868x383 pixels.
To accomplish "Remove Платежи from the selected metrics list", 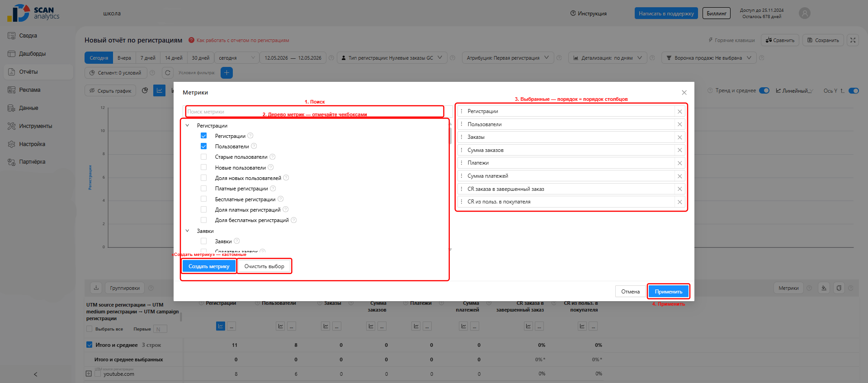I will (679, 163).
